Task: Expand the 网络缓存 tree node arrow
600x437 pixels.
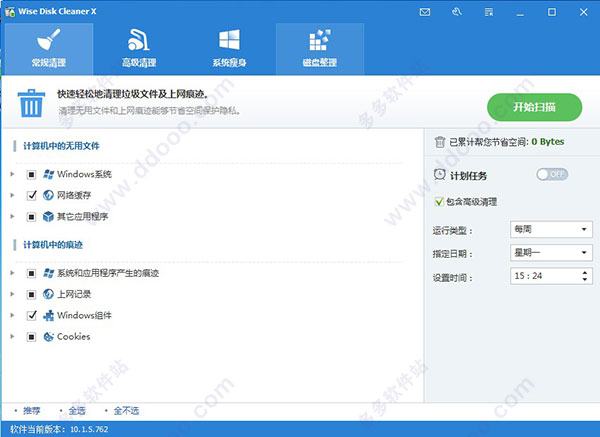Action: 12,195
